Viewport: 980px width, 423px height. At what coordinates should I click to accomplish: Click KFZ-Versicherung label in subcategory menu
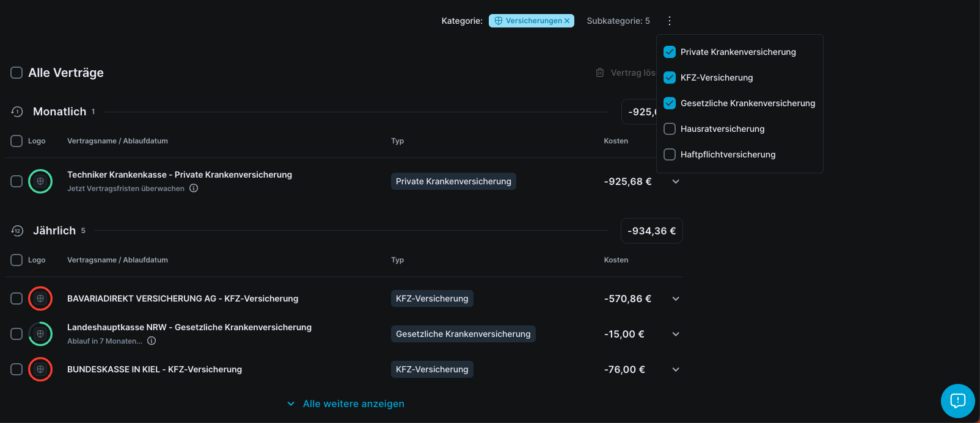(x=717, y=78)
